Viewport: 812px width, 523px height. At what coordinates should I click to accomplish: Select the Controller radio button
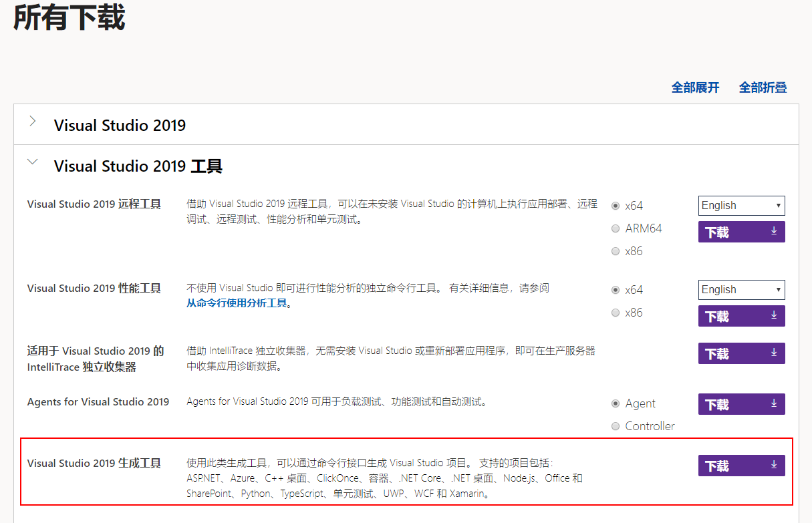pos(616,426)
